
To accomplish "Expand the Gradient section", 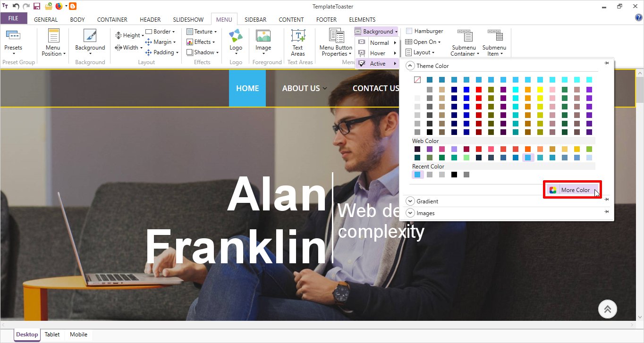I will (410, 201).
